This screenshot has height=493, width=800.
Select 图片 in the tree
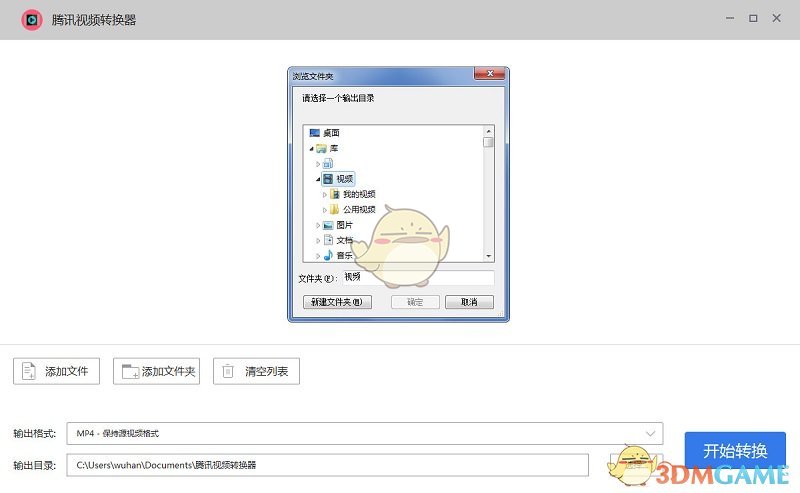coord(344,225)
